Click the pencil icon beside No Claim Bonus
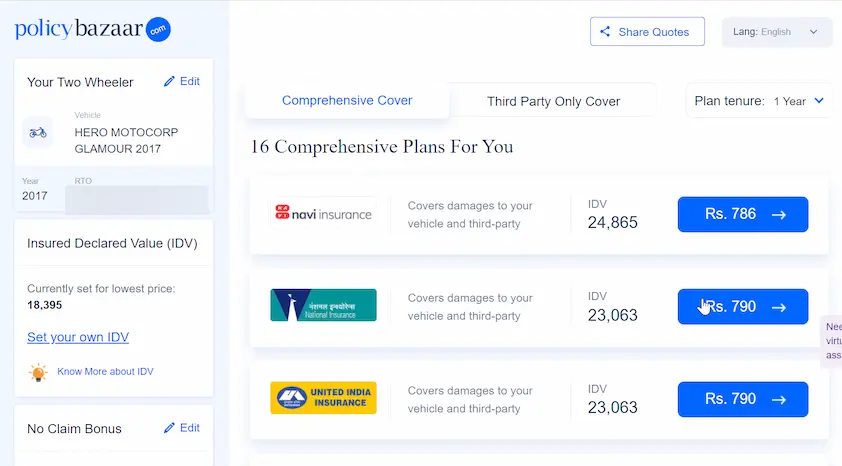The width and height of the screenshot is (842, 466). pyautogui.click(x=169, y=428)
